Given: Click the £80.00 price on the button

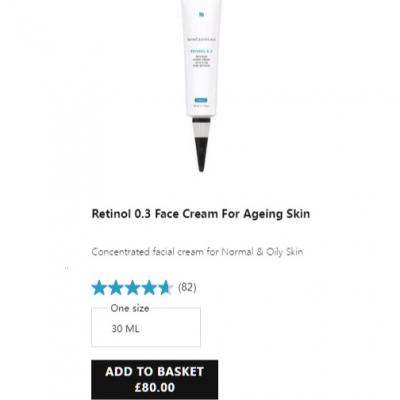Looking at the screenshot, I should click(x=155, y=387).
